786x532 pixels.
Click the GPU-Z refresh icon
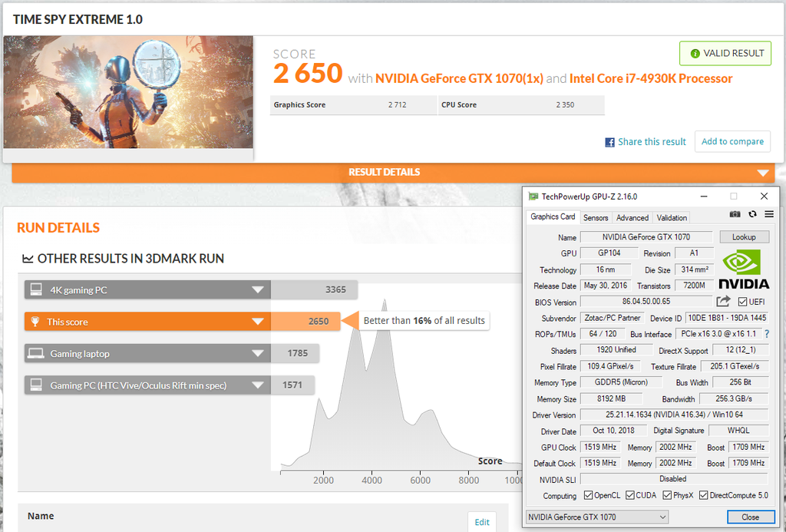pos(752,214)
